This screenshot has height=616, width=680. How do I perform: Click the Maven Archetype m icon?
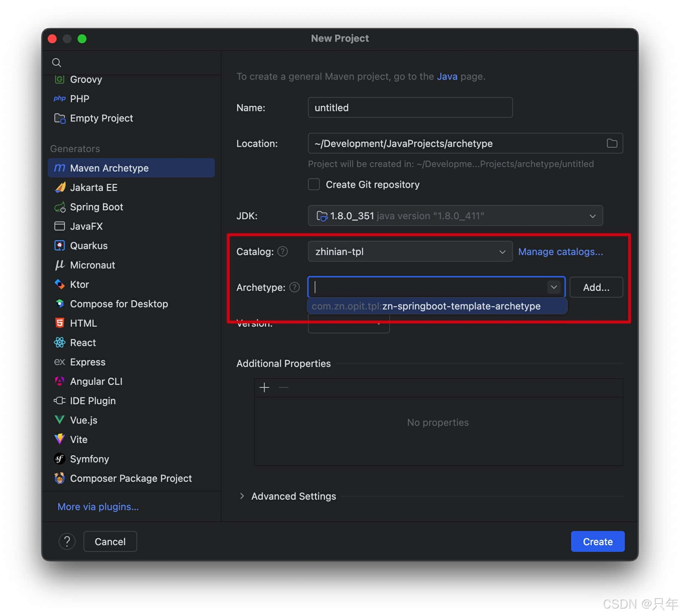59,168
